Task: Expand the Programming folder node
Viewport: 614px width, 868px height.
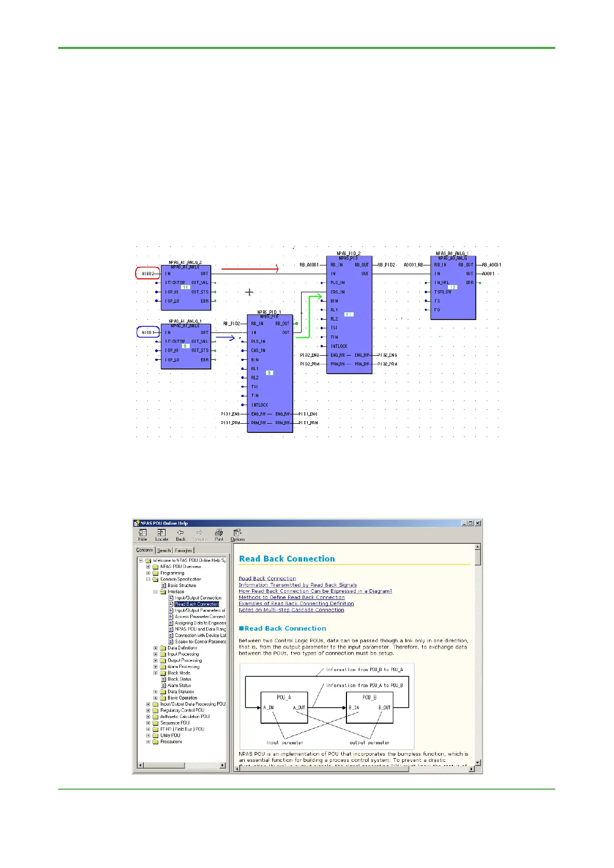Action: 148,573
